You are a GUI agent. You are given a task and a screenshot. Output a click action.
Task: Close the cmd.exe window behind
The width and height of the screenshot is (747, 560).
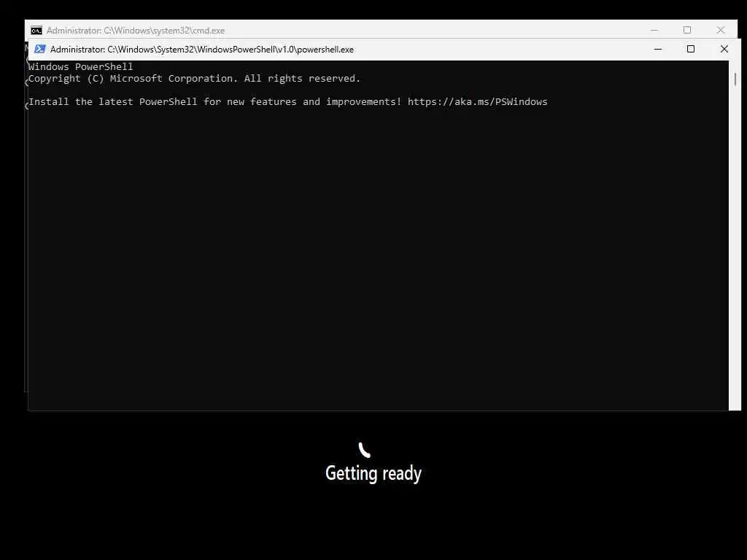720,30
